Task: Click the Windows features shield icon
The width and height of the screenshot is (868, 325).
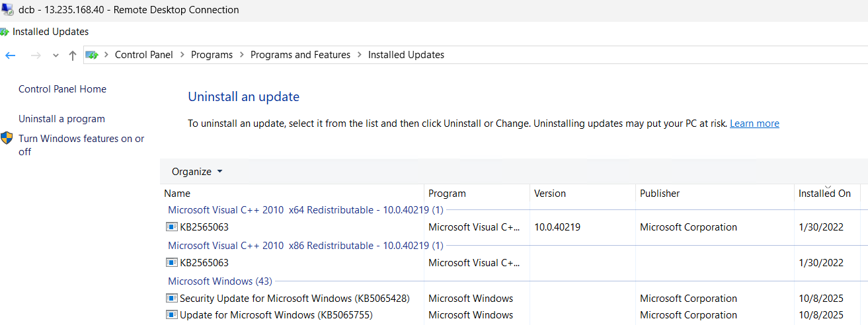Action: coord(7,138)
